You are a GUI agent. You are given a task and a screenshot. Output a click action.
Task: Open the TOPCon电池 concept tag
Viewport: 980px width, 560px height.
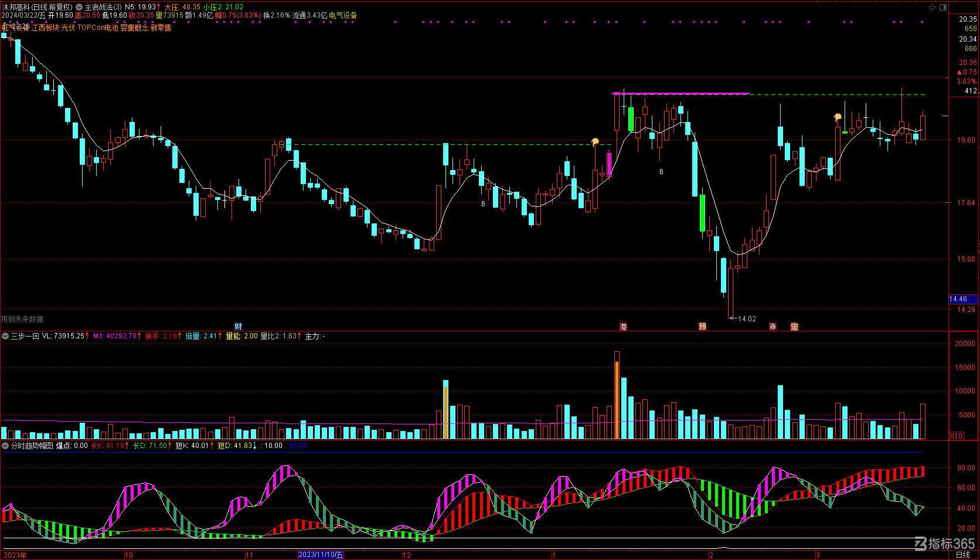98,28
